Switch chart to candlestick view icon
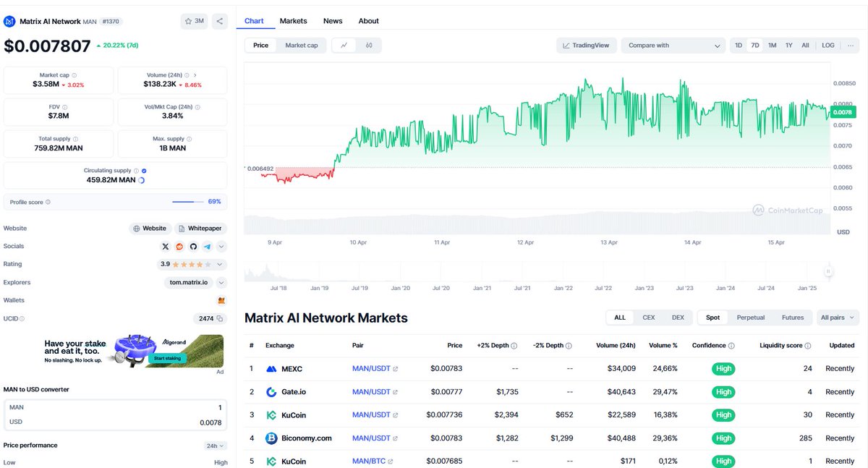The image size is (868, 468). [369, 45]
